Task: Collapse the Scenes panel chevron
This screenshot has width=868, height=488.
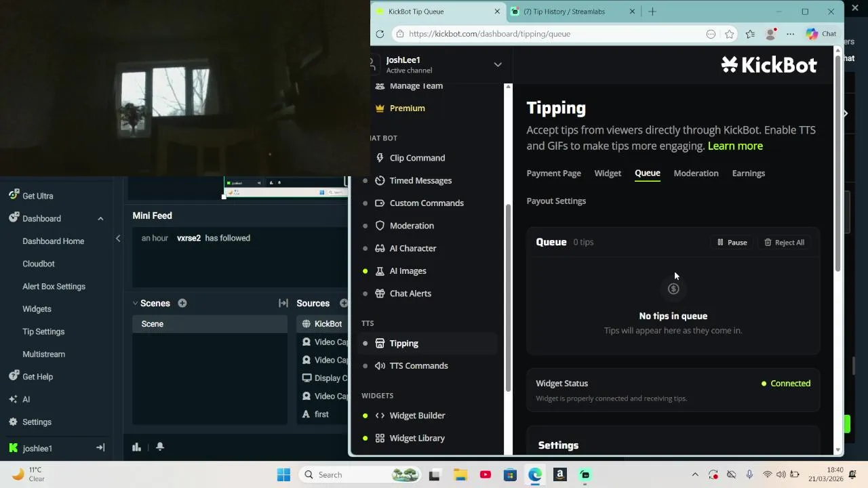Action: (x=135, y=303)
